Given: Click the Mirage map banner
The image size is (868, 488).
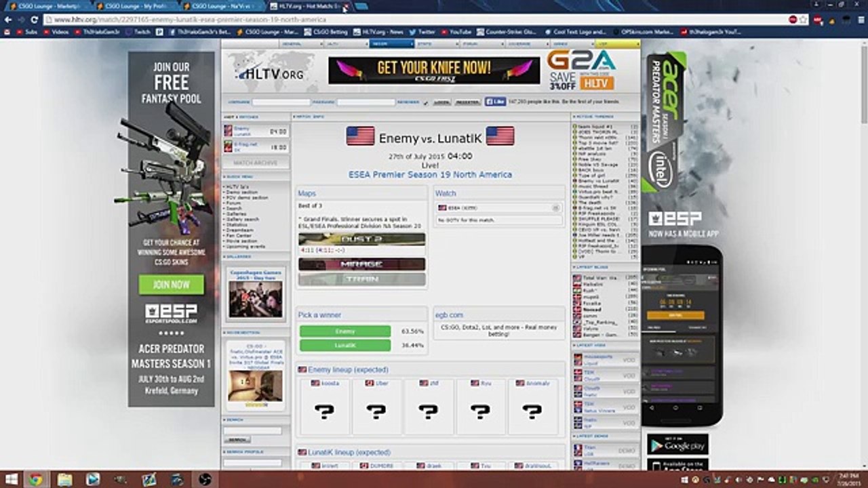Looking at the screenshot, I should [x=361, y=264].
